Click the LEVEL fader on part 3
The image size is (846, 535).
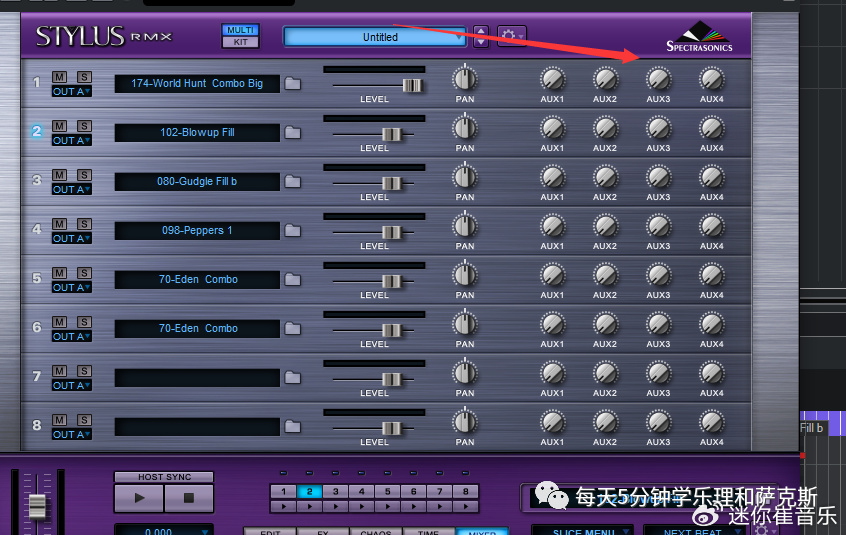tap(392, 183)
